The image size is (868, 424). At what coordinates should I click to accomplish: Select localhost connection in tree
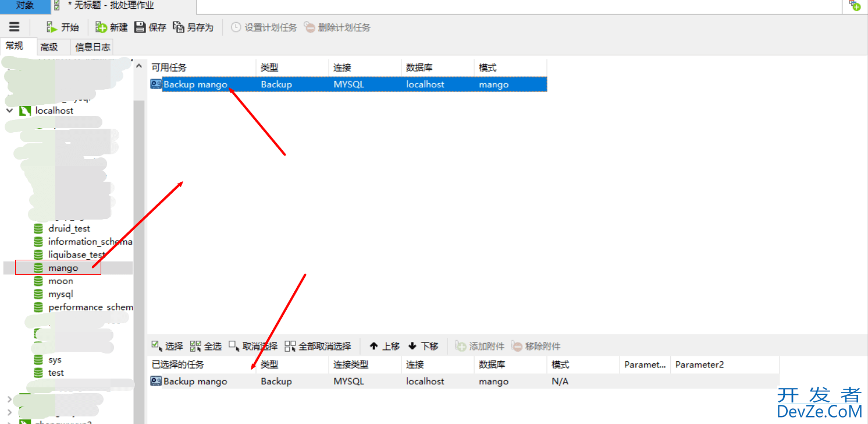pos(54,110)
